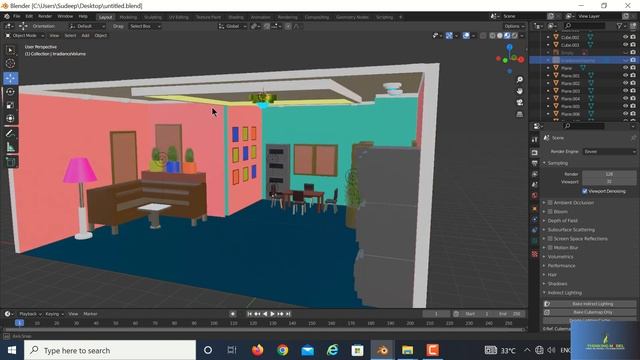Disable Plane.002 in renders camera icon
Image resolution: width=640 pixels, height=360 pixels.
coord(633,83)
